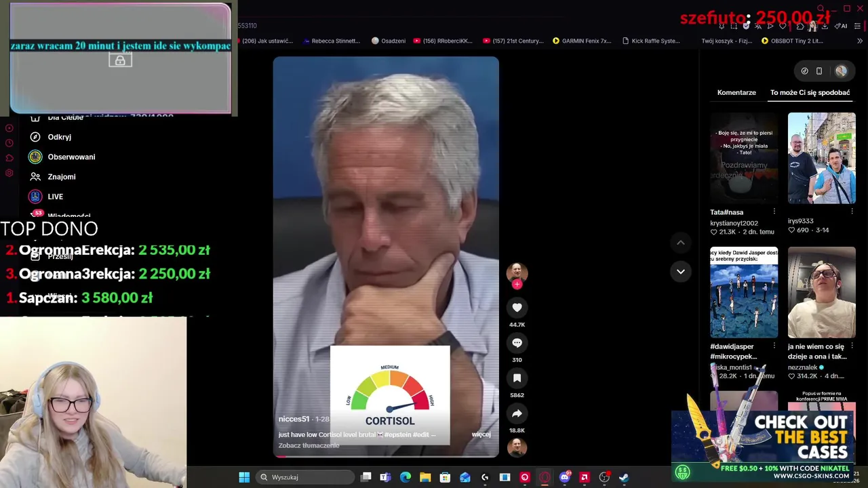
Task: Open Discord from the taskbar
Action: (564, 477)
